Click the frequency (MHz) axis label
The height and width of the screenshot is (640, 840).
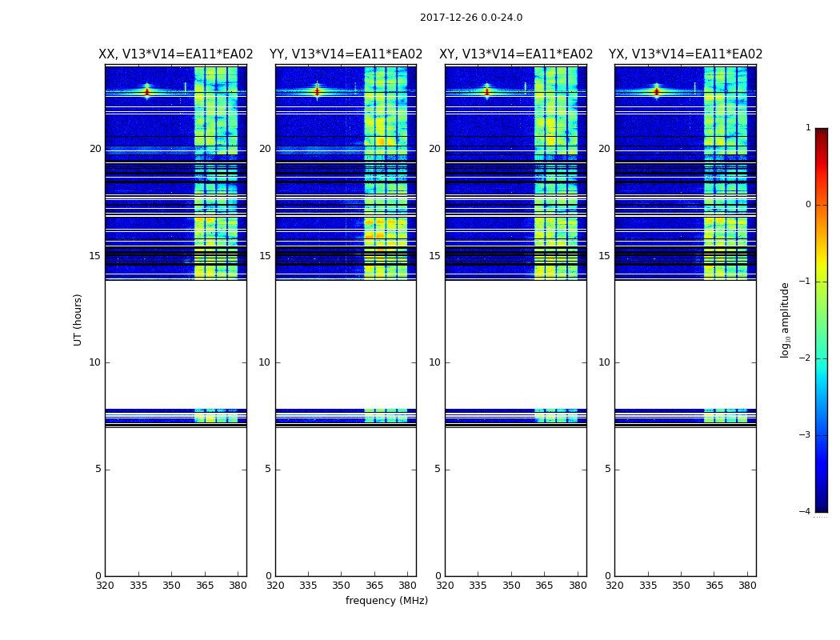pos(386,600)
